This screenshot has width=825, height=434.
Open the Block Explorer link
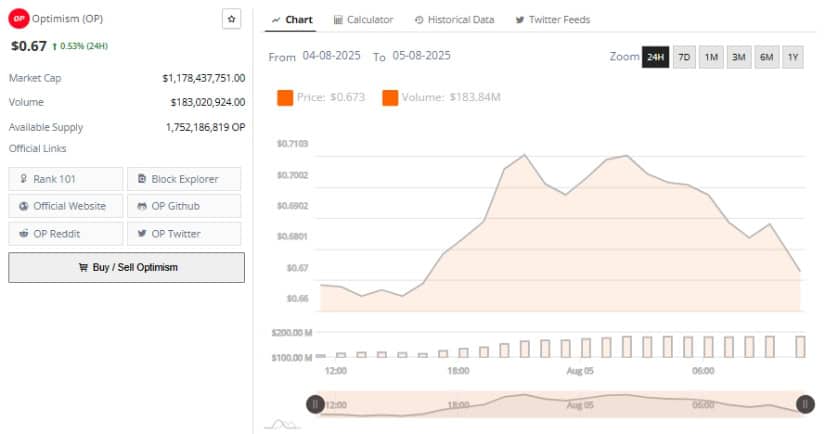pos(184,179)
